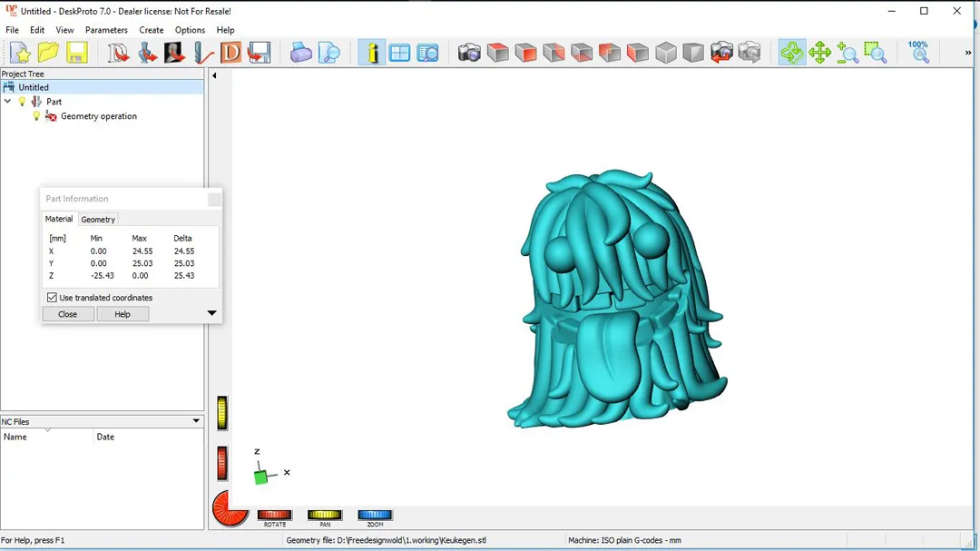The width and height of the screenshot is (980, 551).
Task: Open Print Preview with the magnifier page icon
Action: (x=329, y=53)
